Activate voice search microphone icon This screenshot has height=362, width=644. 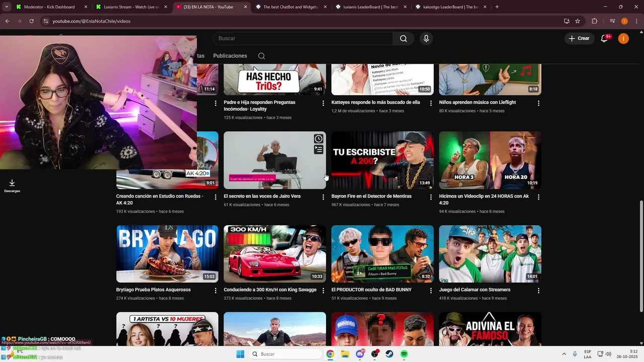[x=426, y=39]
